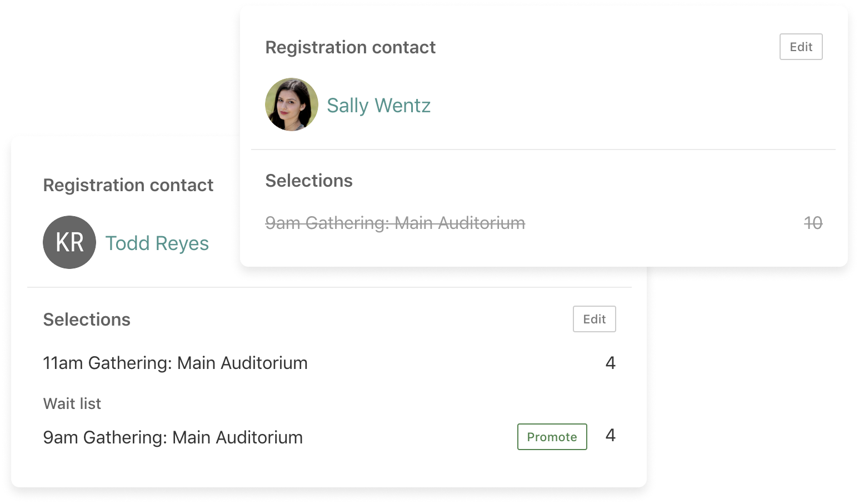Select the crossed-out 9am Gathering selection

(395, 223)
